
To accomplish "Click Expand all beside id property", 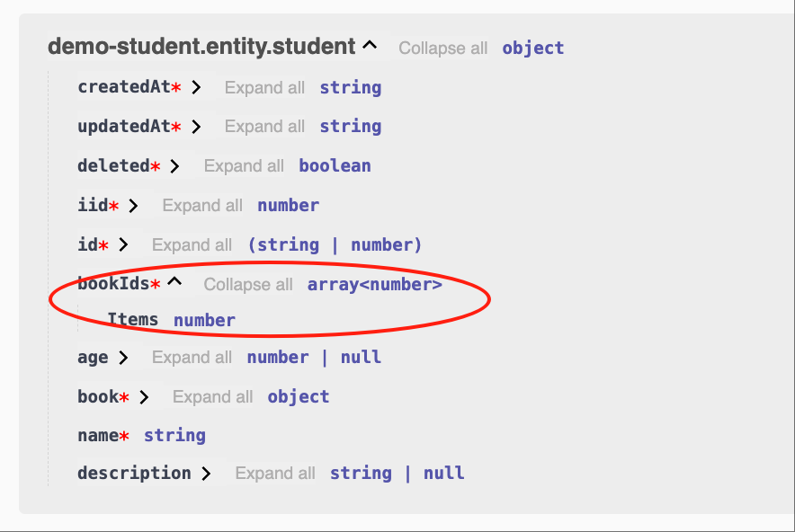I will coord(192,245).
